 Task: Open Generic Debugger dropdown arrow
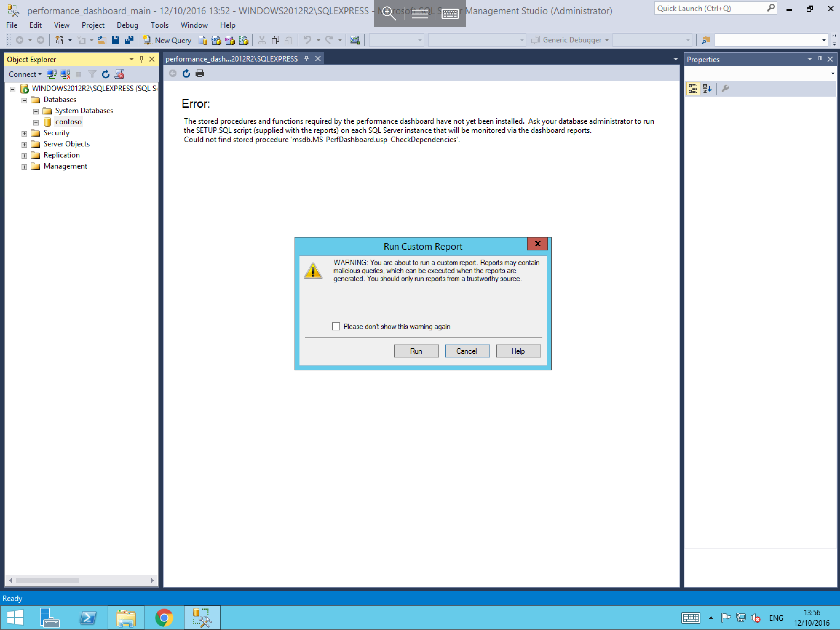pyautogui.click(x=607, y=40)
